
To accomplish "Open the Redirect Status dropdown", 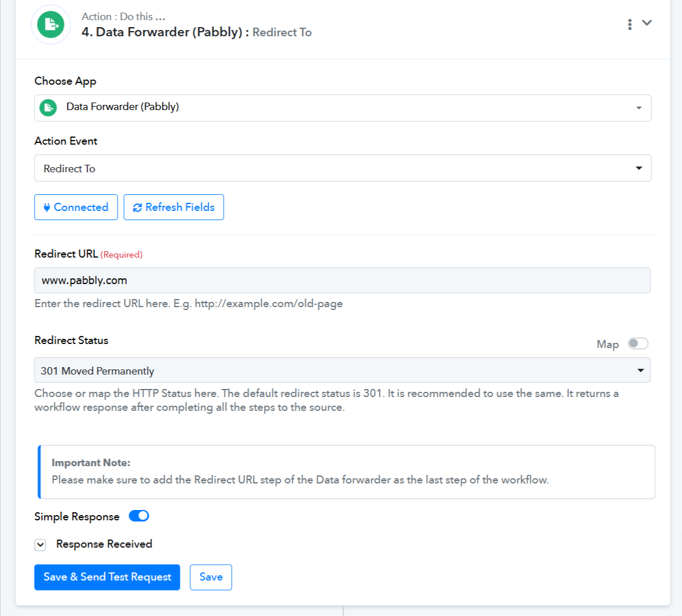I will pyautogui.click(x=342, y=371).
